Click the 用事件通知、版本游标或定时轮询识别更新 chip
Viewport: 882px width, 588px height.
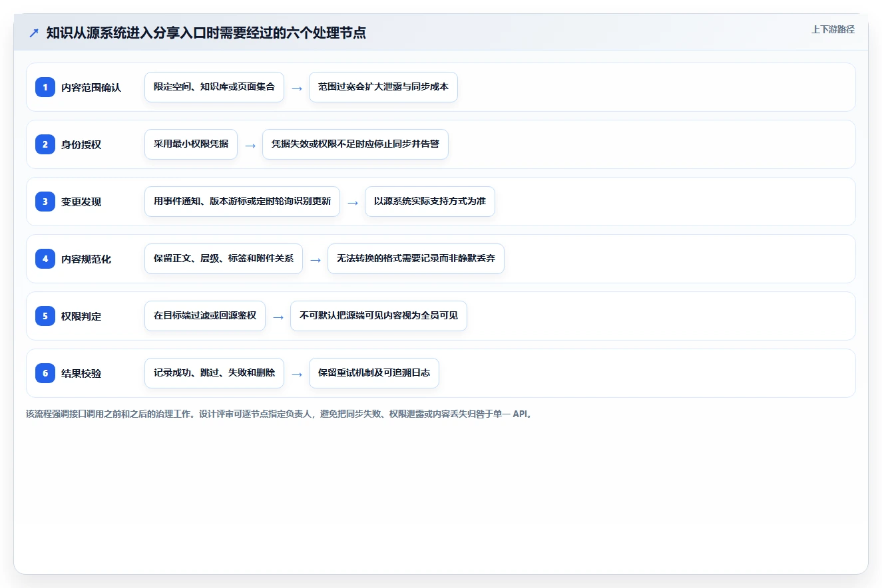coord(242,202)
